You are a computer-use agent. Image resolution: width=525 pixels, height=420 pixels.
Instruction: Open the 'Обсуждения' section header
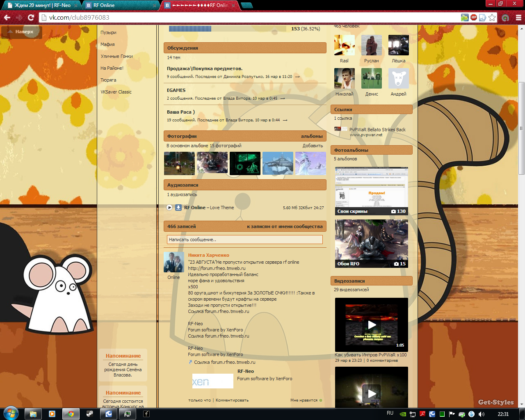245,48
